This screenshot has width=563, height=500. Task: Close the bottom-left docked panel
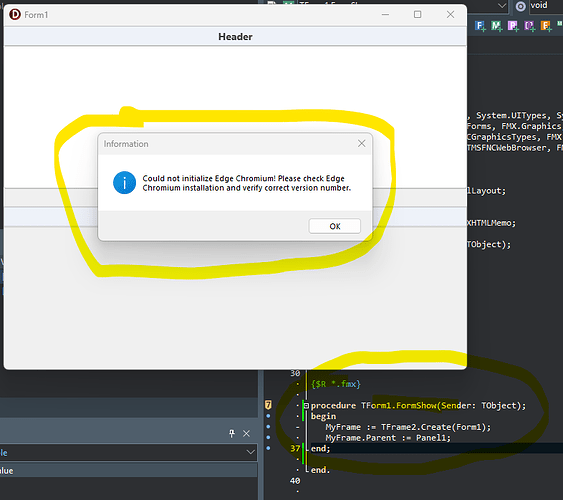[x=246, y=434]
